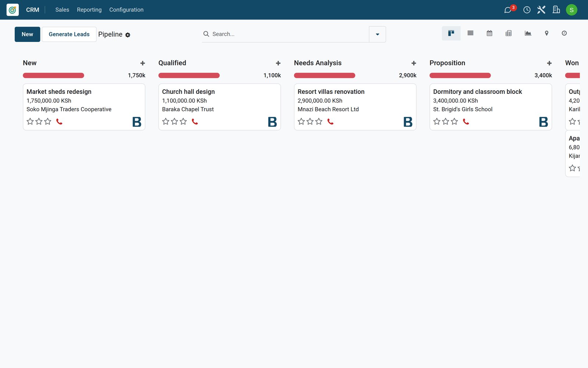This screenshot has width=588, height=368.
Task: Open the activities clock icon
Action: (527, 10)
